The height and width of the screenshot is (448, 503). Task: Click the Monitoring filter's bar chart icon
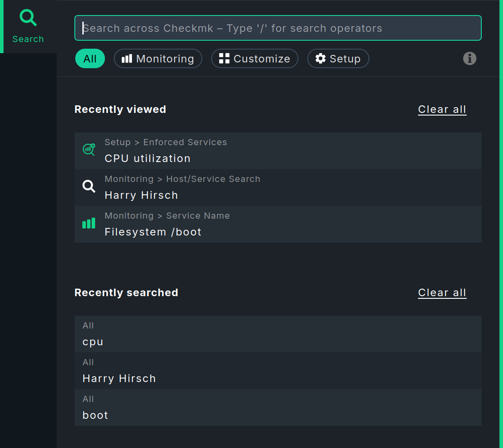128,58
